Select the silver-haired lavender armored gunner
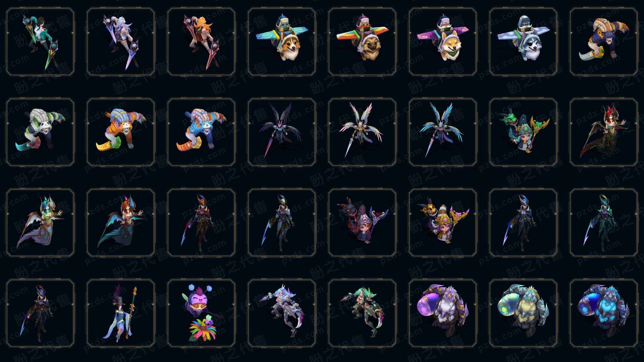 point(281,313)
